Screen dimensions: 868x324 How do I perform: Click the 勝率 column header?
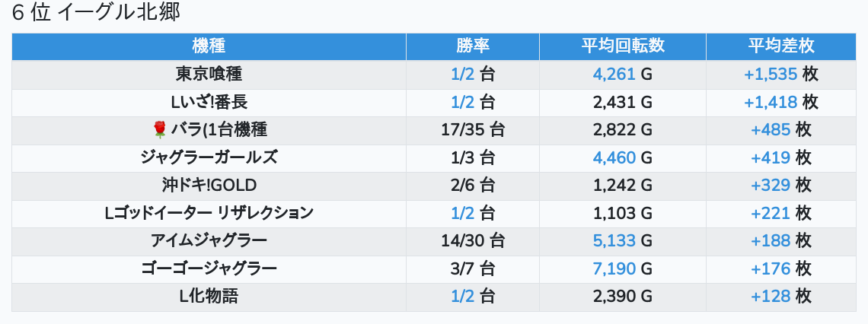472,46
